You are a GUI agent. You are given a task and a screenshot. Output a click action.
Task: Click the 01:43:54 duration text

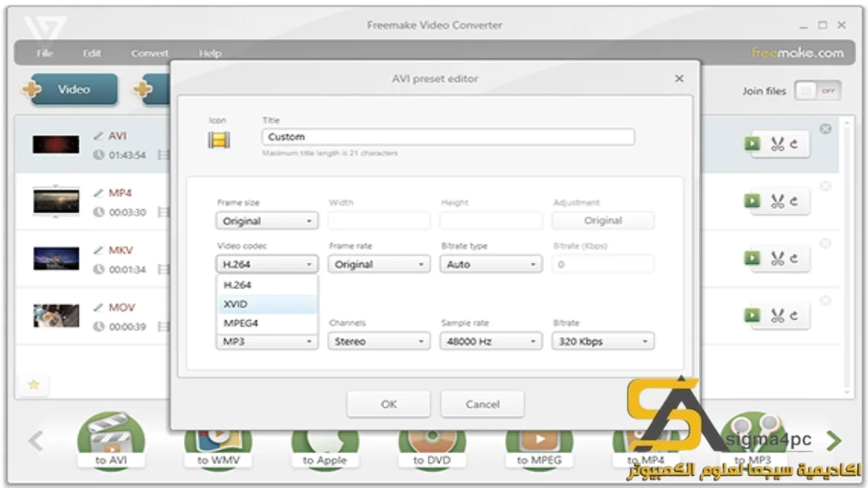[x=127, y=155]
